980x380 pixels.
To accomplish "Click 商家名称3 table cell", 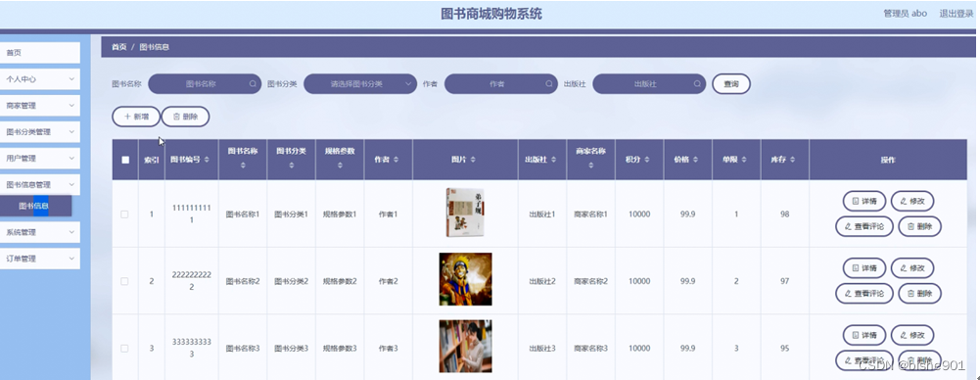I will (x=590, y=348).
